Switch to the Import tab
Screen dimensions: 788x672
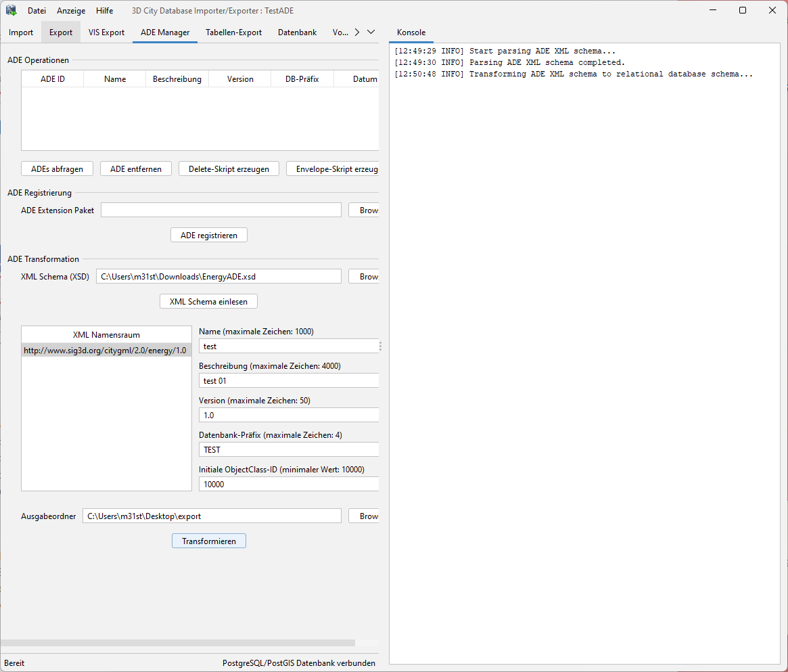point(20,32)
